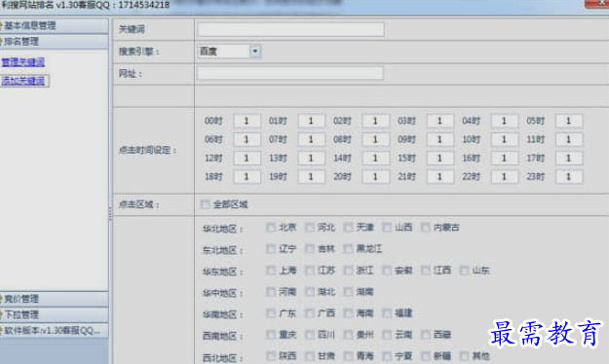Open the 基本信息管理 sidebar section
The image size is (609, 364).
pyautogui.click(x=54, y=26)
